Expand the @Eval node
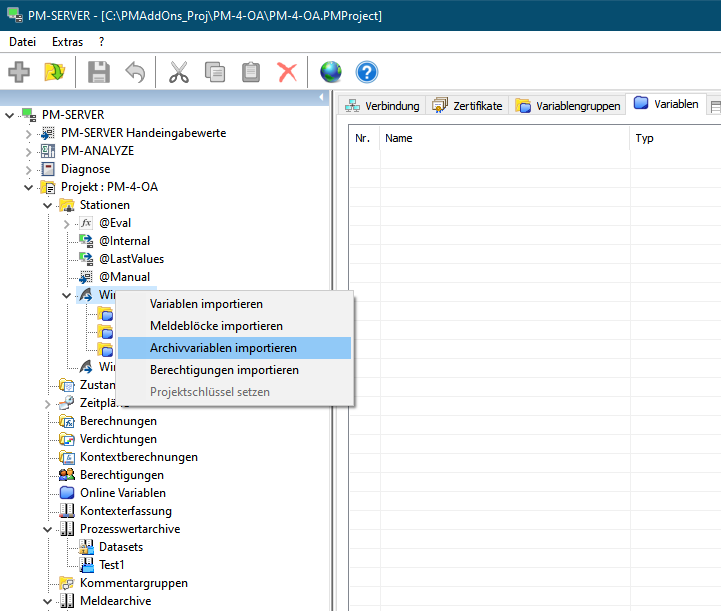 (x=67, y=224)
